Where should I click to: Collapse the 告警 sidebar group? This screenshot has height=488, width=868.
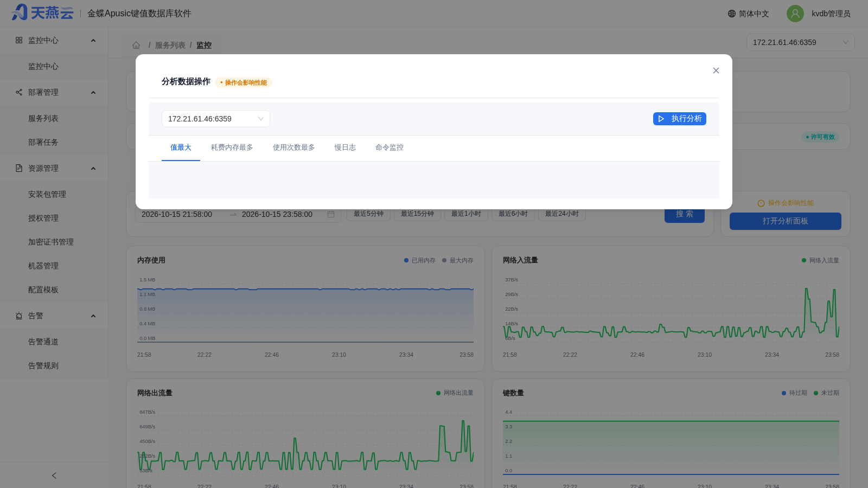point(93,316)
